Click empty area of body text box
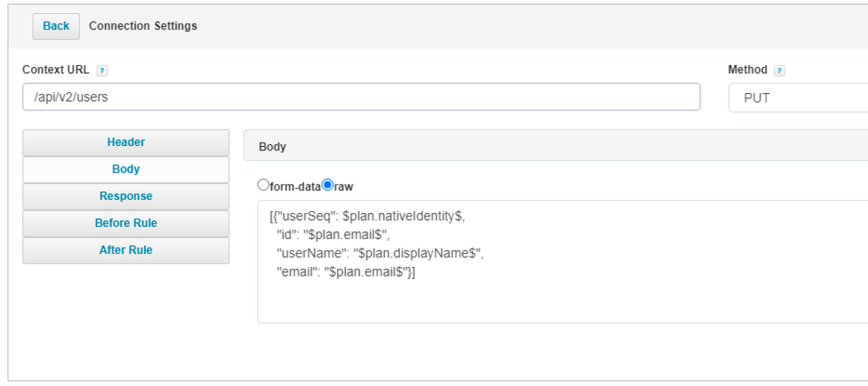The image size is (868, 386). click(556, 300)
